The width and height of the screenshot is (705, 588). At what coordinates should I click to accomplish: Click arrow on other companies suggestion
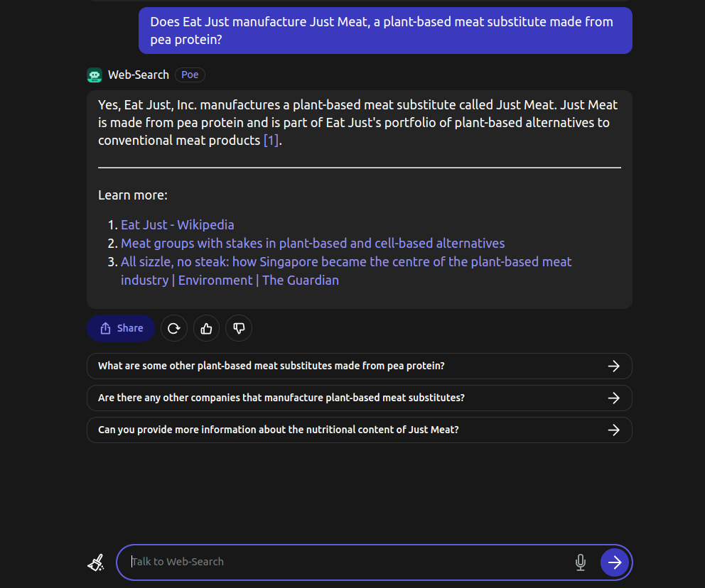(614, 398)
